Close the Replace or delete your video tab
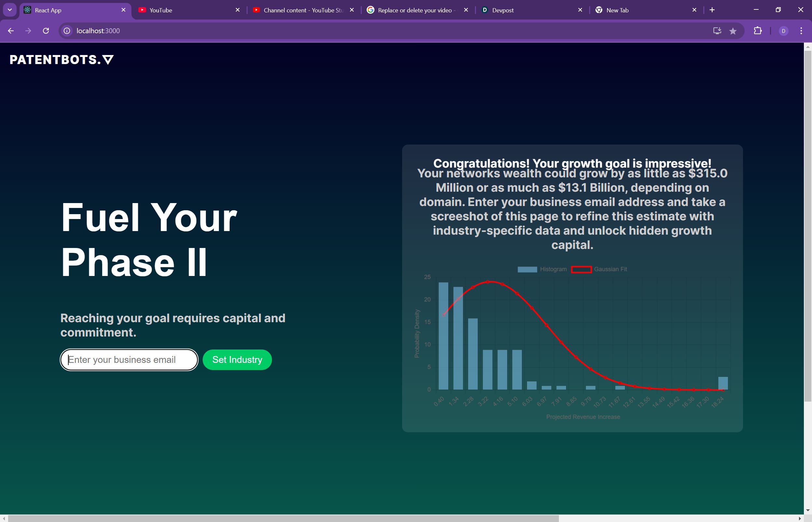This screenshot has height=522, width=812. pyautogui.click(x=466, y=10)
